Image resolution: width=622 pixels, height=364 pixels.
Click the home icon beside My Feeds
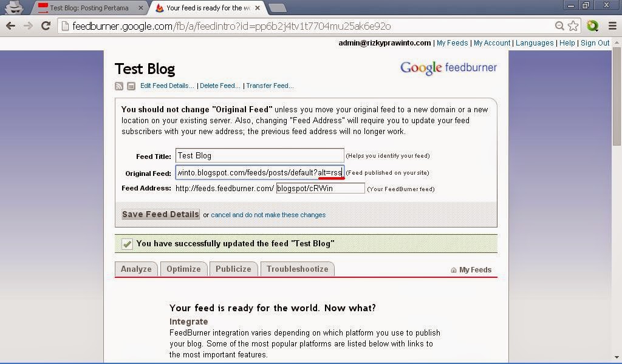(453, 270)
